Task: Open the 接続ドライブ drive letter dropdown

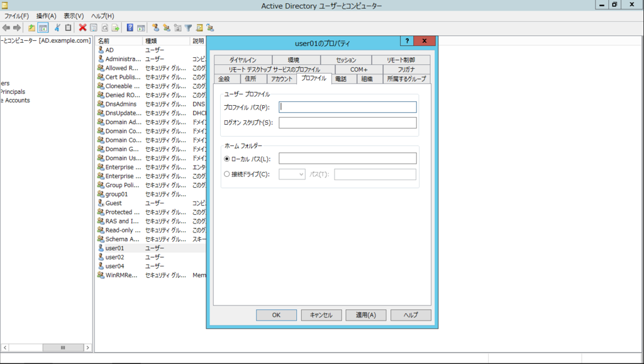Action: click(x=292, y=174)
